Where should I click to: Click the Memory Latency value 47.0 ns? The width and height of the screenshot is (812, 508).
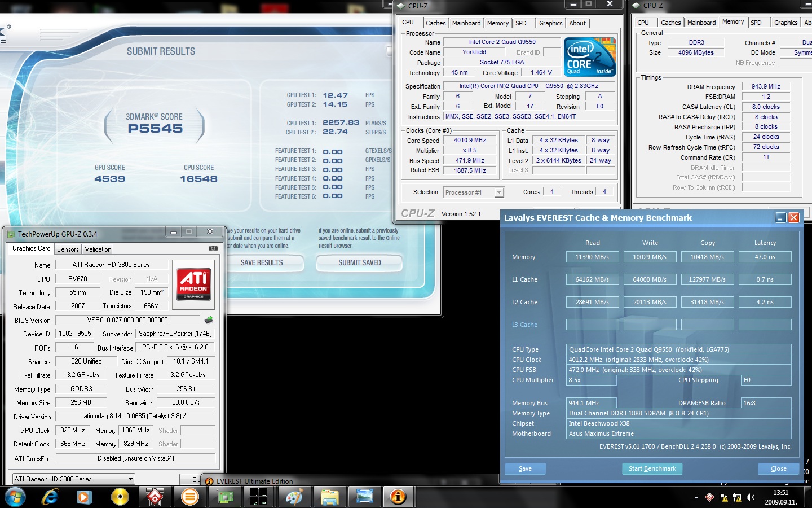click(765, 257)
